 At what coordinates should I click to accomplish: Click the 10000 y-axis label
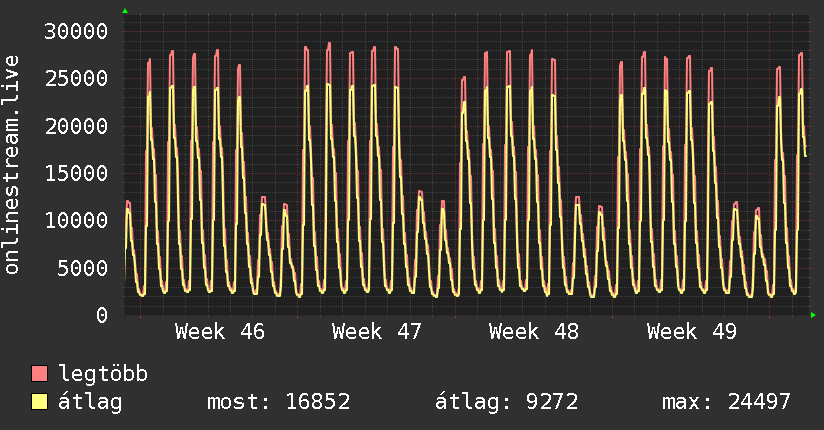pos(77,220)
